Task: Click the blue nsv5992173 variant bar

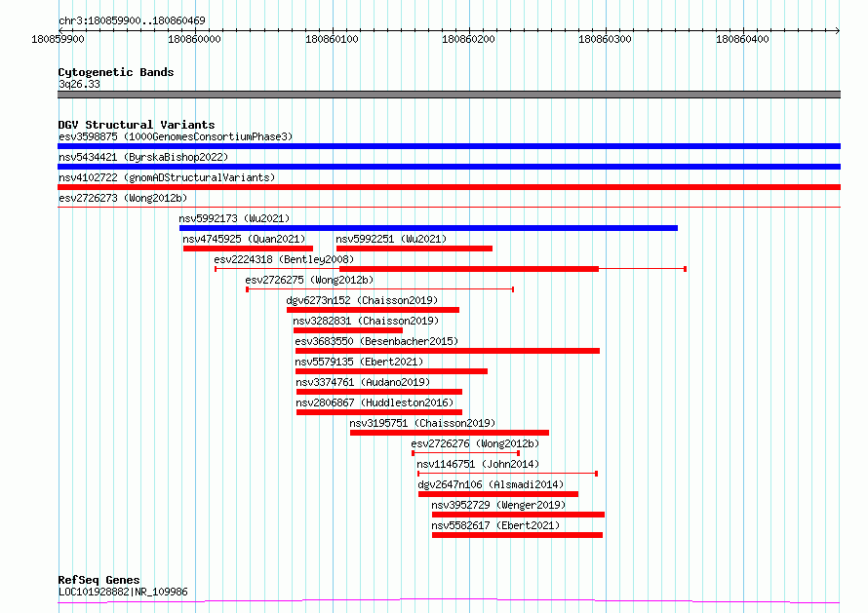Action: [x=428, y=228]
